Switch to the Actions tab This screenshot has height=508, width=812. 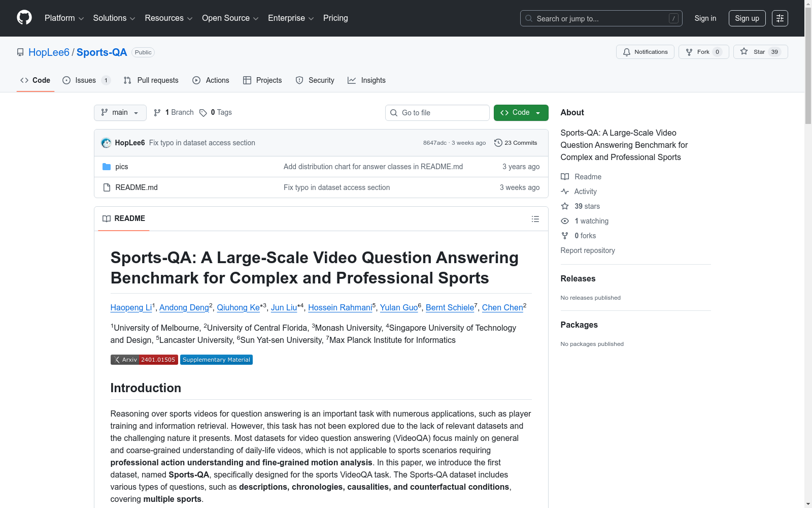pos(211,80)
